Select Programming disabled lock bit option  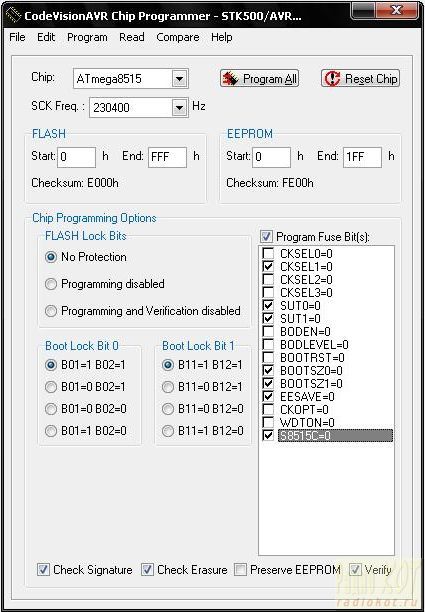pos(51,284)
